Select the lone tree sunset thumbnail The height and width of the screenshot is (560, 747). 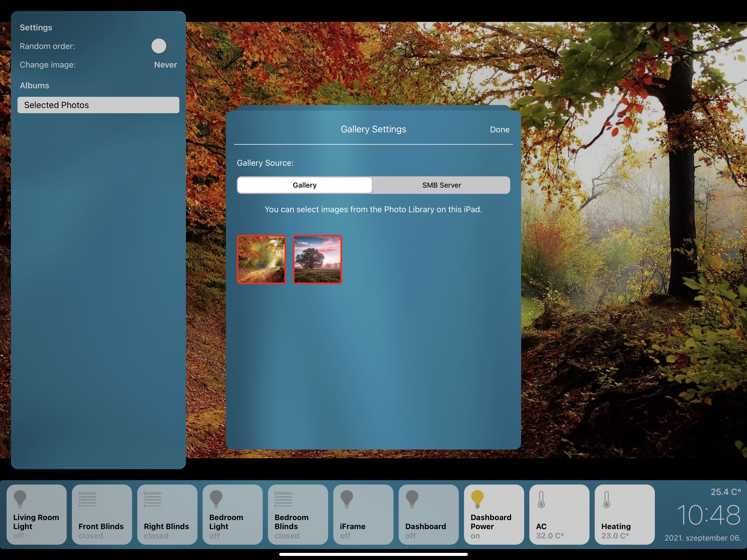[317, 259]
